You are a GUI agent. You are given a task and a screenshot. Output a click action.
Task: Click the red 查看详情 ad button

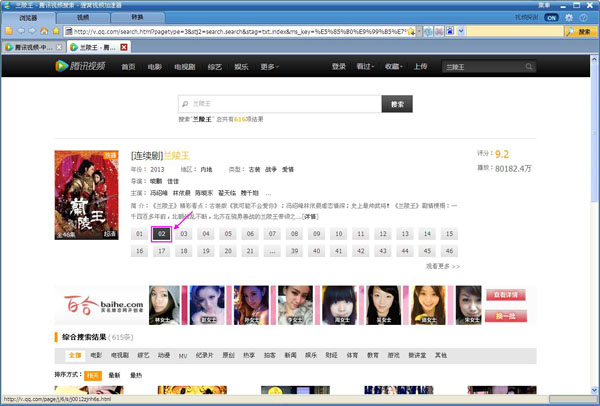(x=505, y=295)
